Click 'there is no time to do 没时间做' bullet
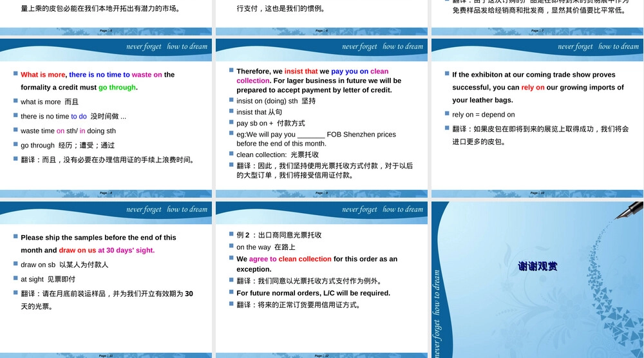 click(x=73, y=116)
